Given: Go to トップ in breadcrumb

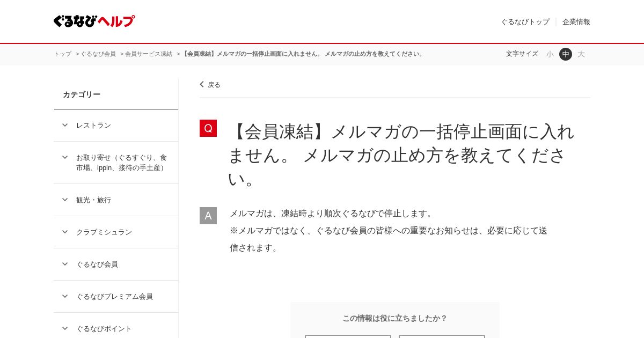Looking at the screenshot, I should 62,54.
